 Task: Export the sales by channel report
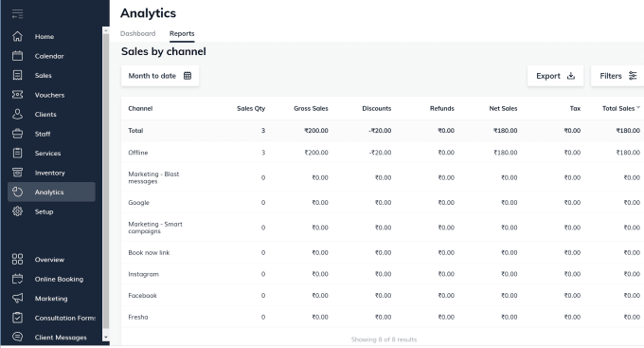point(555,76)
